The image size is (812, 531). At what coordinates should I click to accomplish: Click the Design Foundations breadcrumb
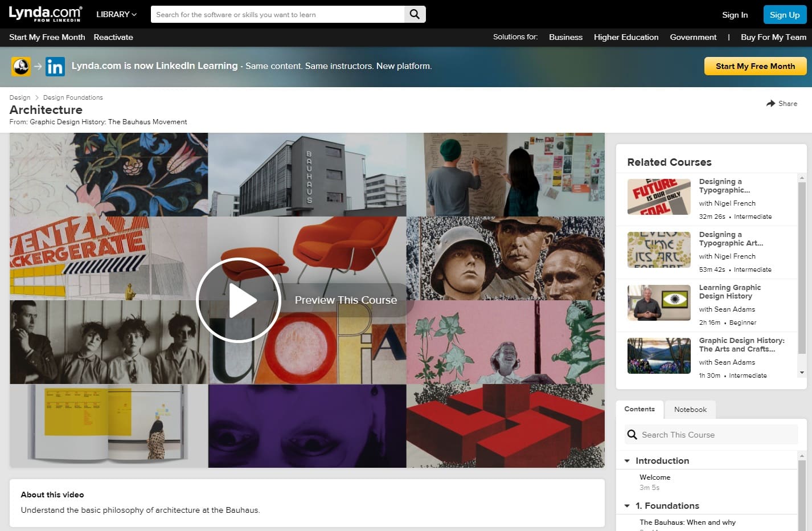coord(73,97)
